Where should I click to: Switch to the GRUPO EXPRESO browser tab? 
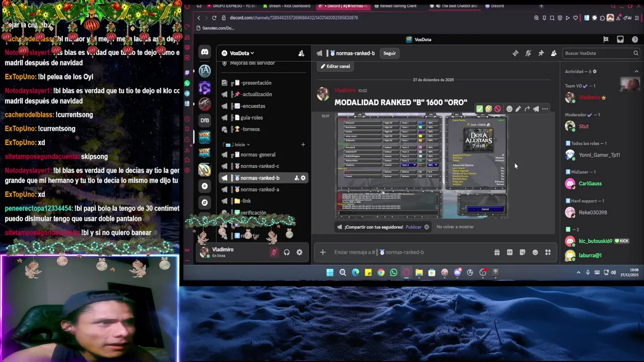click(231, 6)
